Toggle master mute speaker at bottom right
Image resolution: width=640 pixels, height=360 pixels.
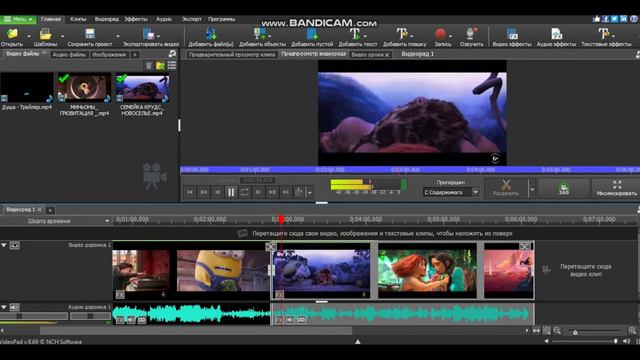point(627,341)
